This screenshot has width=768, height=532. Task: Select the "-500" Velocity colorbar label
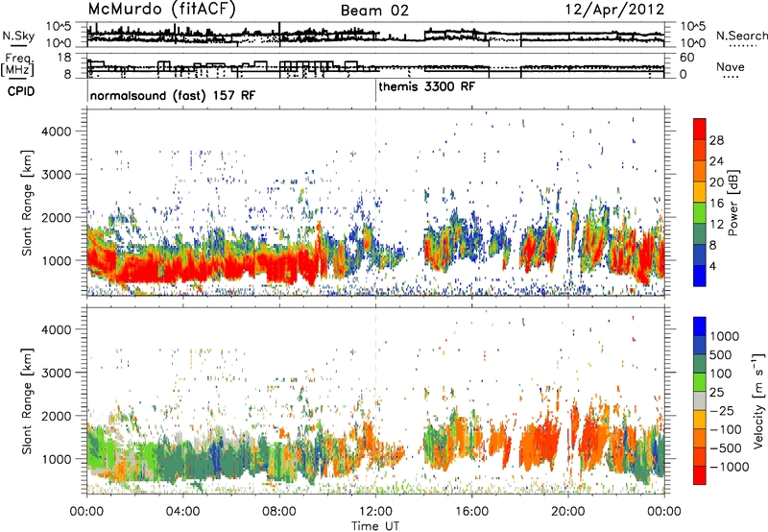coord(725,448)
